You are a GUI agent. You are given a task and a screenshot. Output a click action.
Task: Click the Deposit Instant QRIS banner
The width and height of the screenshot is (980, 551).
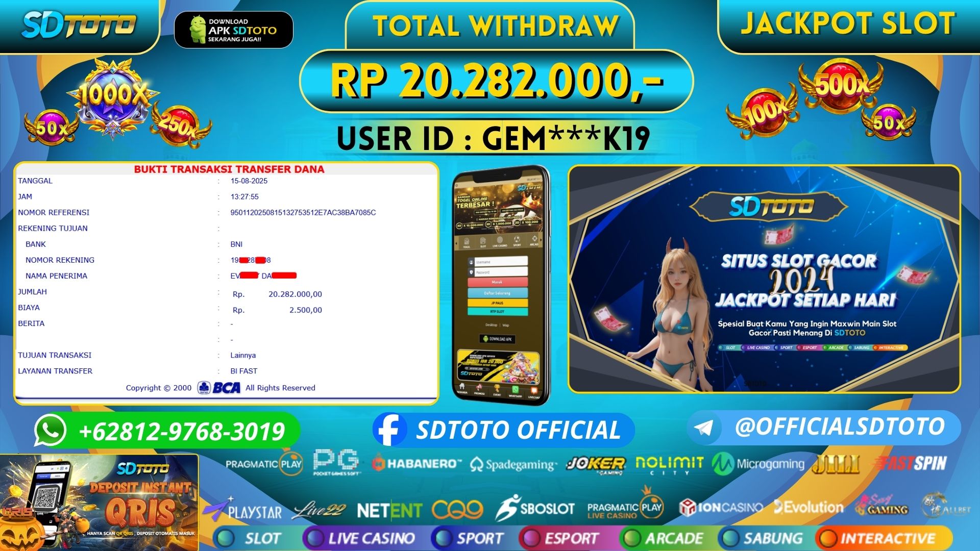pos(100,503)
